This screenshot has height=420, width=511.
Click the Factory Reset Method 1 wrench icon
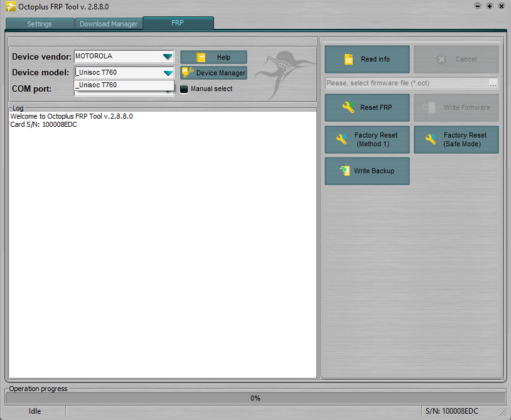point(342,139)
